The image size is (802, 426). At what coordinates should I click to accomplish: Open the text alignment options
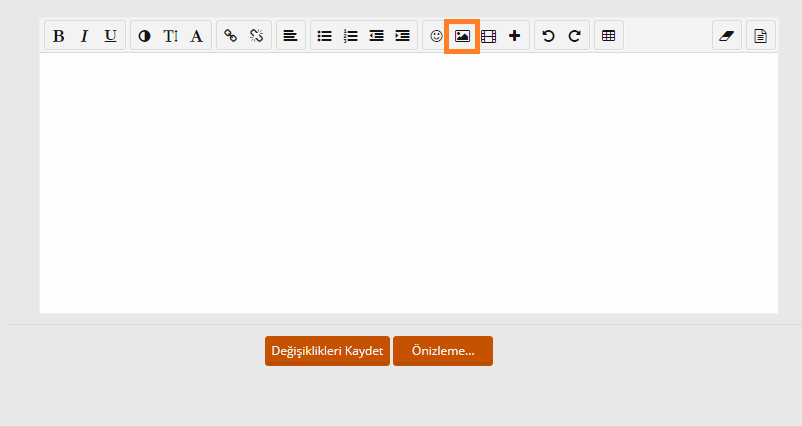click(291, 36)
